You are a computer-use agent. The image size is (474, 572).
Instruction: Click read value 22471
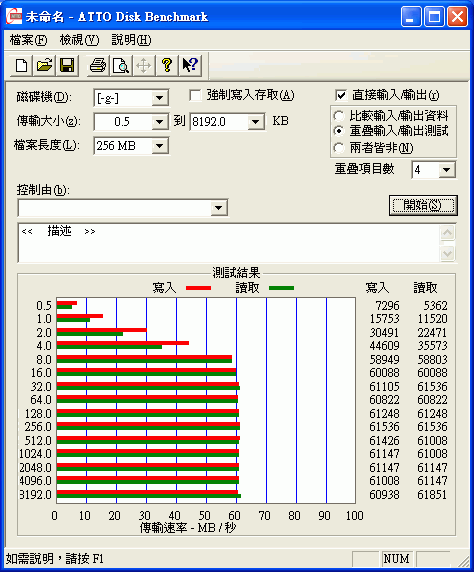pyautogui.click(x=432, y=332)
